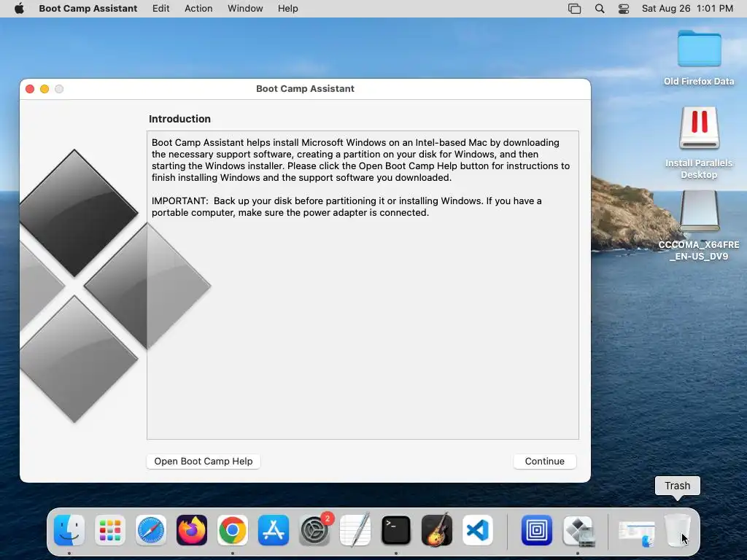Open the Help menu
Screen dimensions: 747x560
coord(288,9)
